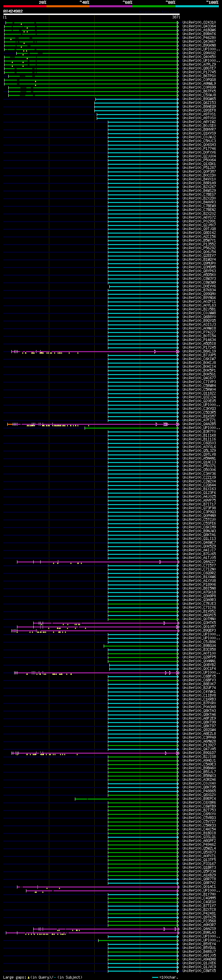This screenshot has height=980, width=222.
Task: Open hit UniRef100_Q43364
Action: click(199, 26)
